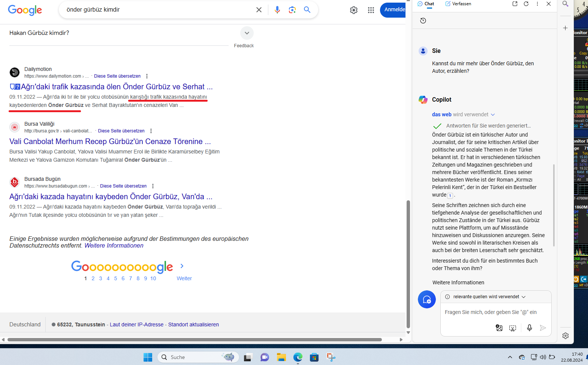Click Laut deiner IP-Adresse link
The width and height of the screenshot is (588, 365).
coord(137,324)
